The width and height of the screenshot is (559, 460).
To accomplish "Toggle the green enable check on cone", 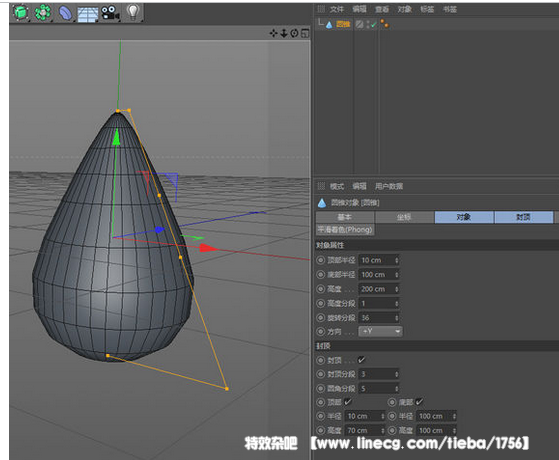I will [373, 25].
